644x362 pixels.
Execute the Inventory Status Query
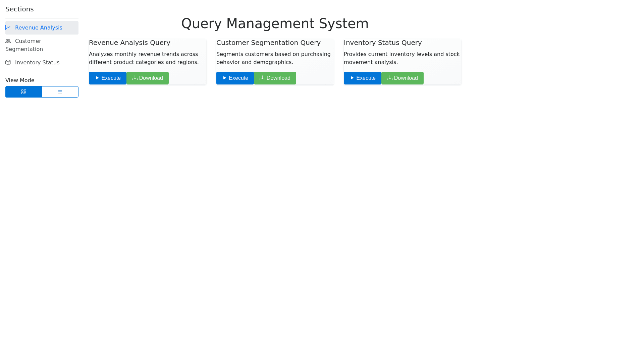coord(363,78)
